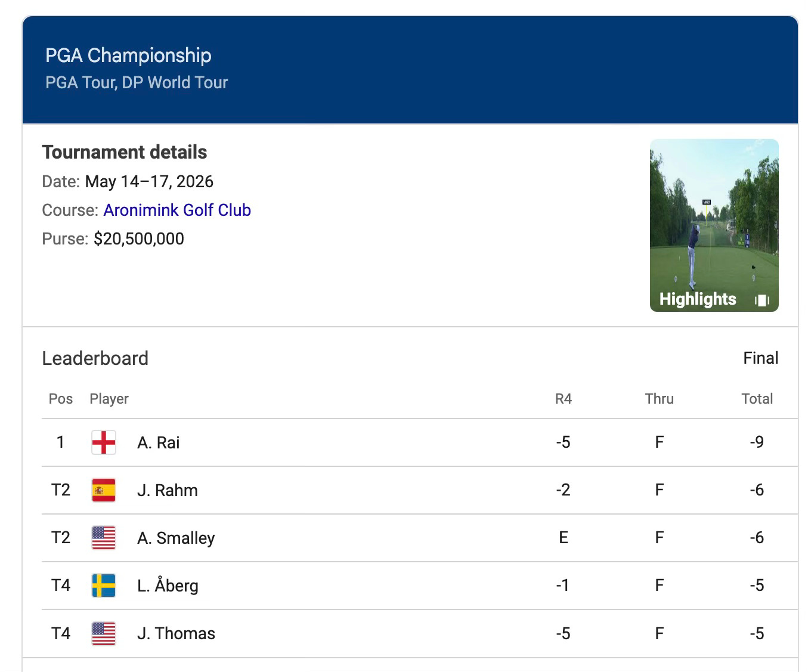808x672 pixels.
Task: Click the Total column header
Action: [x=757, y=399]
